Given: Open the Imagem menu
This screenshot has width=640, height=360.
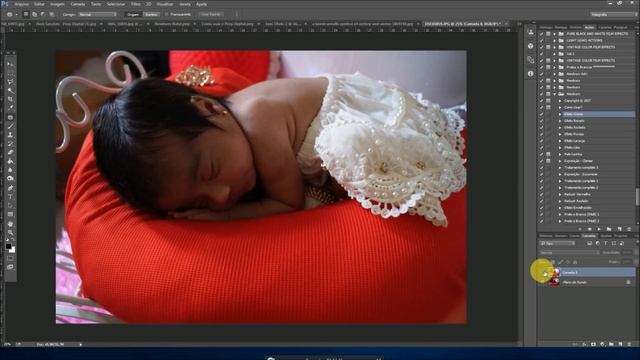Looking at the screenshot, I should (57, 4).
